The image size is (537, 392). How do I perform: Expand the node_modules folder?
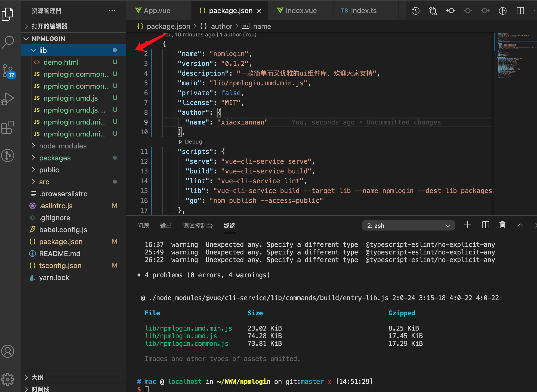pyautogui.click(x=63, y=146)
